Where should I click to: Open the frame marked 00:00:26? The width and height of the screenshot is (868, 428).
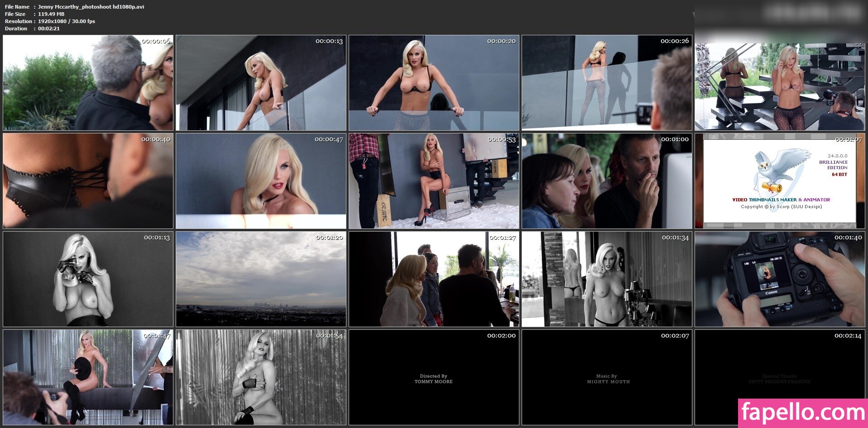607,83
